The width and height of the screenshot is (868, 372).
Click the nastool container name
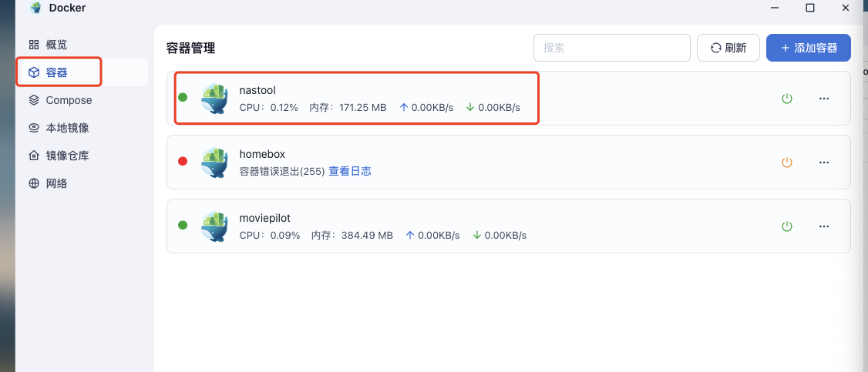[257, 90]
